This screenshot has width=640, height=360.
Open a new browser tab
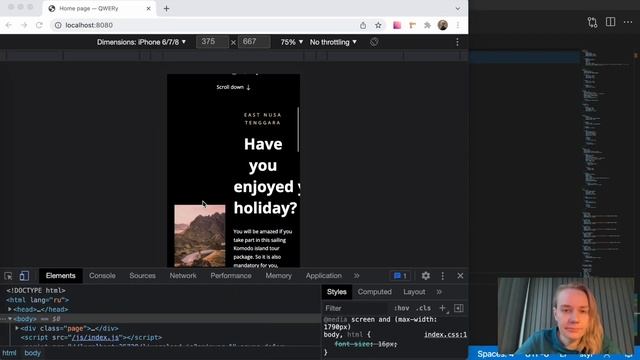(x=166, y=9)
